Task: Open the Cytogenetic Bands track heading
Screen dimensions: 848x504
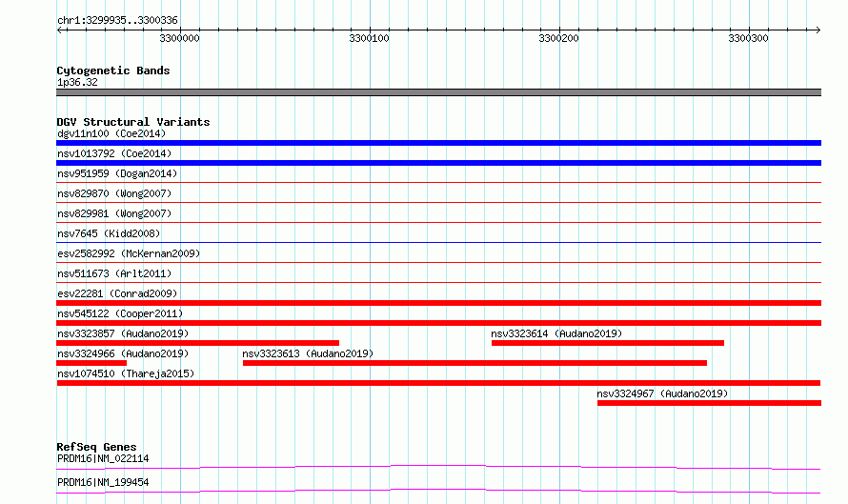Action: point(113,71)
